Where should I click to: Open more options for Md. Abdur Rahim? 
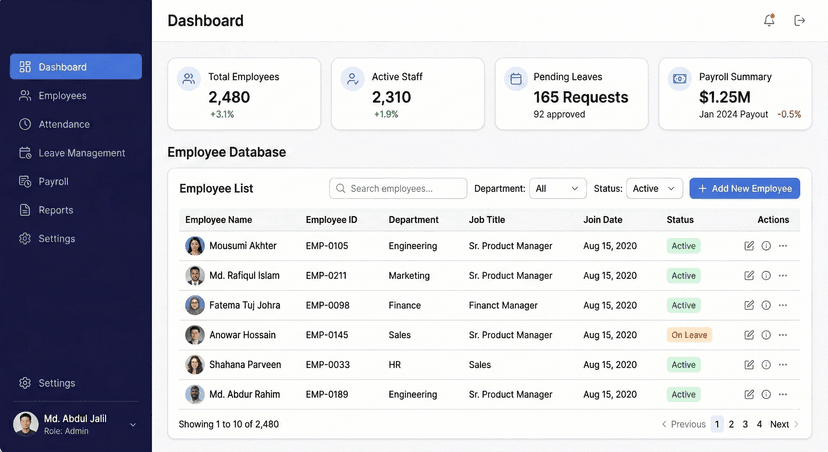783,394
